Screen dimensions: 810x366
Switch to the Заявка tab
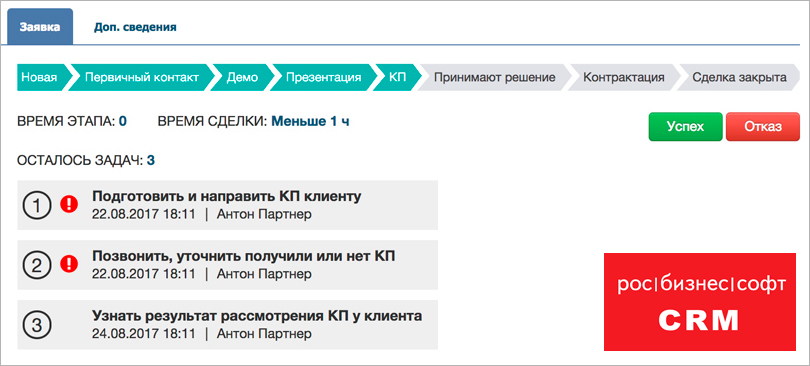pyautogui.click(x=40, y=27)
